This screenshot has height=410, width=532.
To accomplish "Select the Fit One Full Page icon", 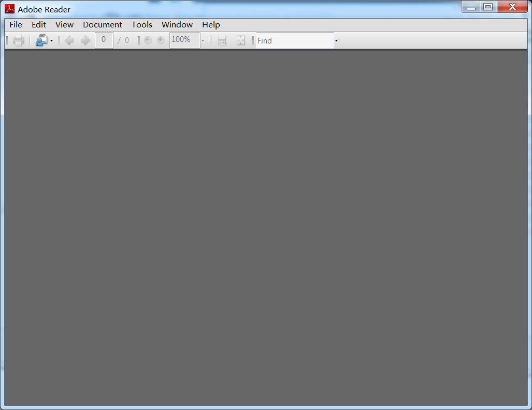I will (x=240, y=40).
